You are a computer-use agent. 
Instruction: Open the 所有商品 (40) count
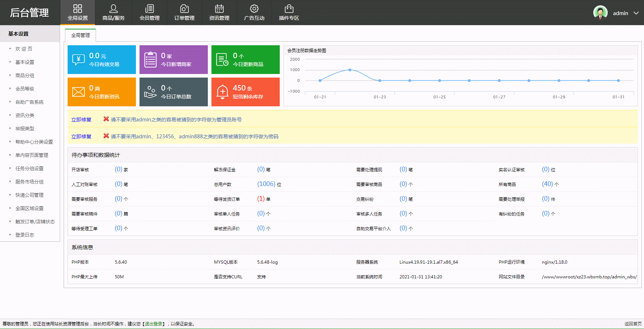(547, 184)
